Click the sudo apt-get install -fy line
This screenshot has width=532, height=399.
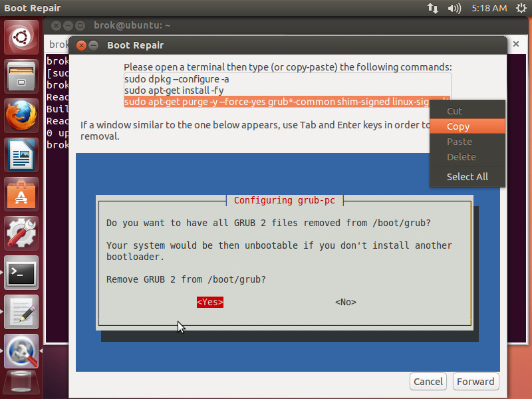174,90
